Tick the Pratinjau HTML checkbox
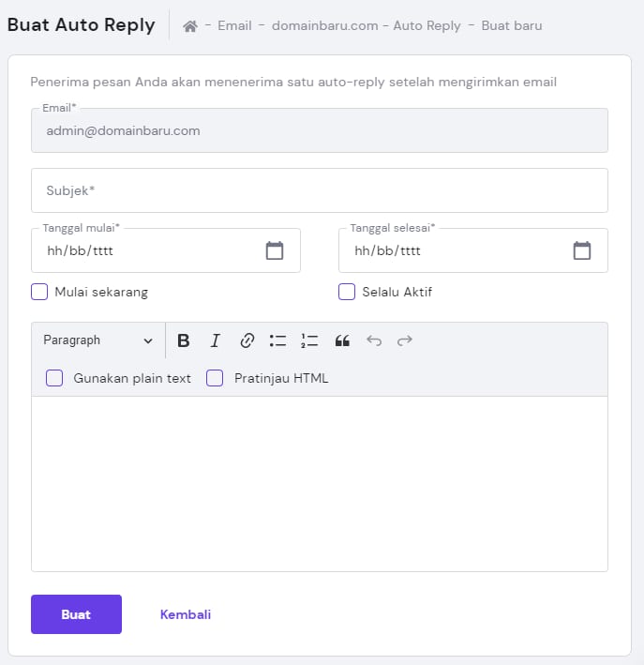The height and width of the screenshot is (665, 644). point(215,378)
